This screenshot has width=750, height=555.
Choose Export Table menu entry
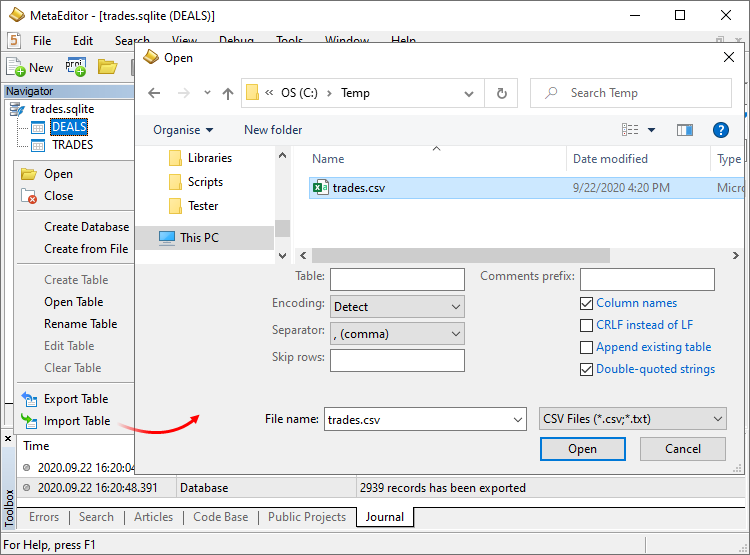pos(76,399)
